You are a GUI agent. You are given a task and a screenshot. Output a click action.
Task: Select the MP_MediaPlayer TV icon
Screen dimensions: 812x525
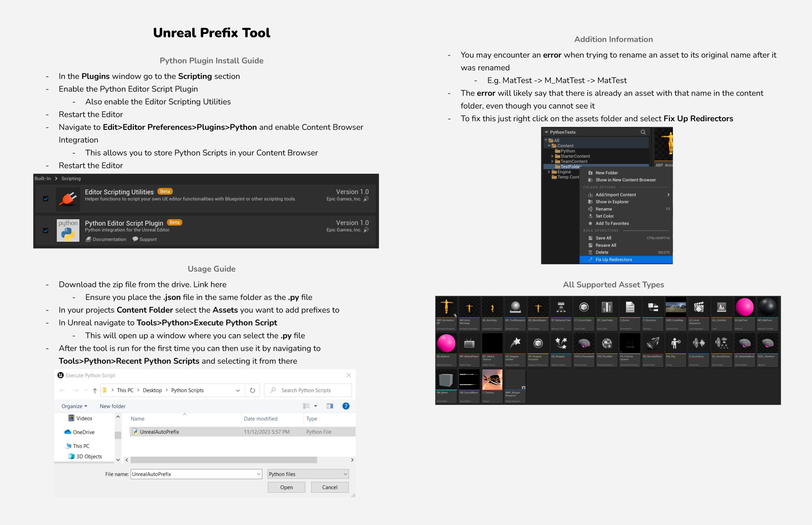[469, 344]
